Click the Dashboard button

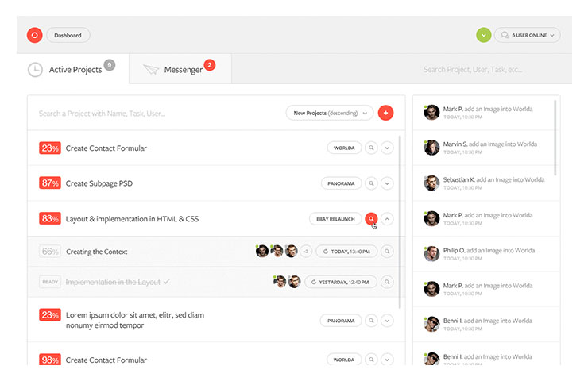point(68,35)
